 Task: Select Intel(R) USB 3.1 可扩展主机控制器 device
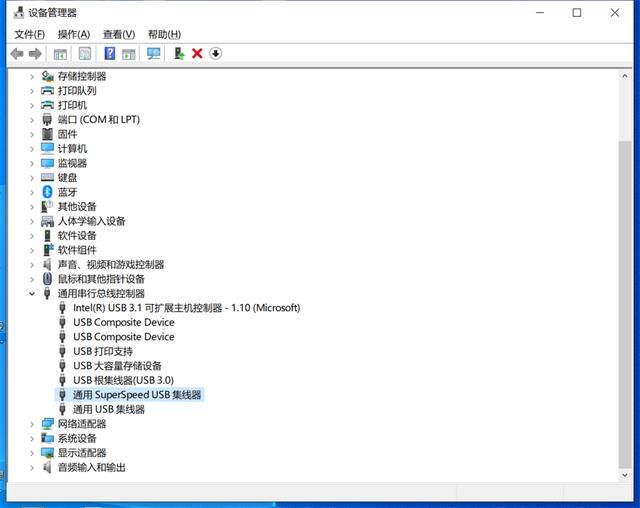click(x=187, y=308)
